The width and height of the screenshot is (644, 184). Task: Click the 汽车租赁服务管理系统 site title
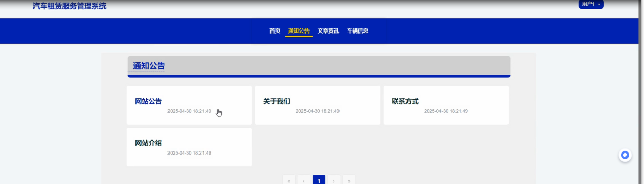click(x=70, y=6)
